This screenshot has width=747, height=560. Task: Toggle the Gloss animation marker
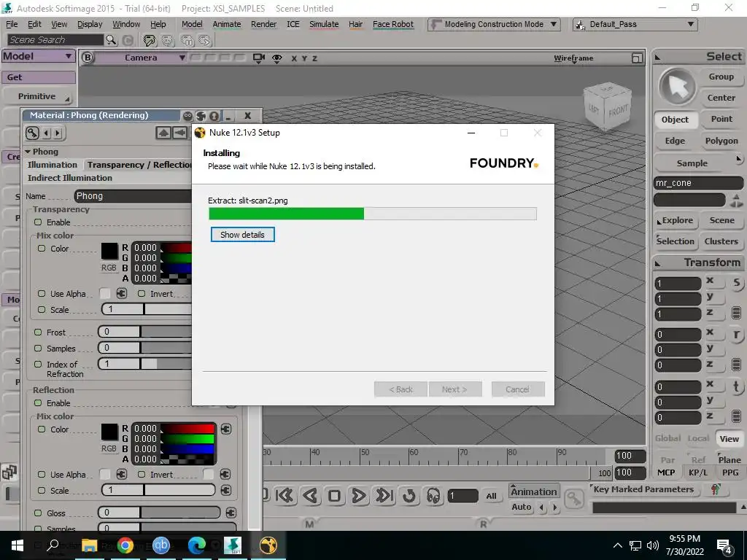point(38,513)
